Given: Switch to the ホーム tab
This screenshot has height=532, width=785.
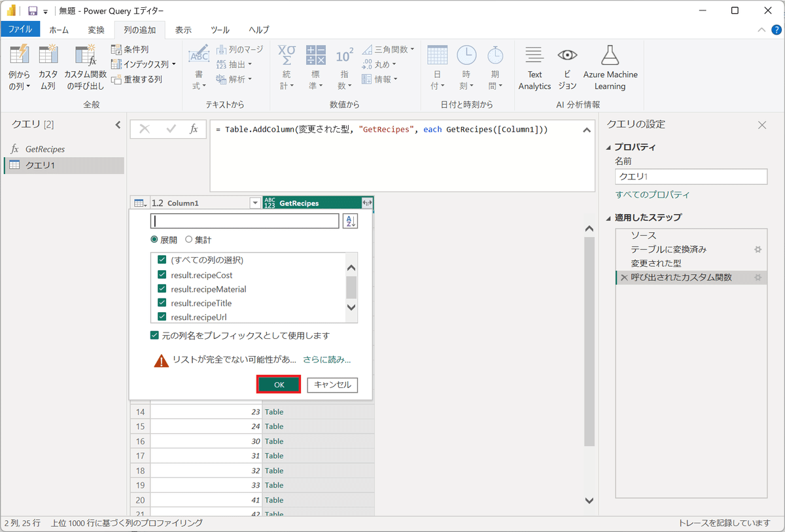Looking at the screenshot, I should pos(59,29).
